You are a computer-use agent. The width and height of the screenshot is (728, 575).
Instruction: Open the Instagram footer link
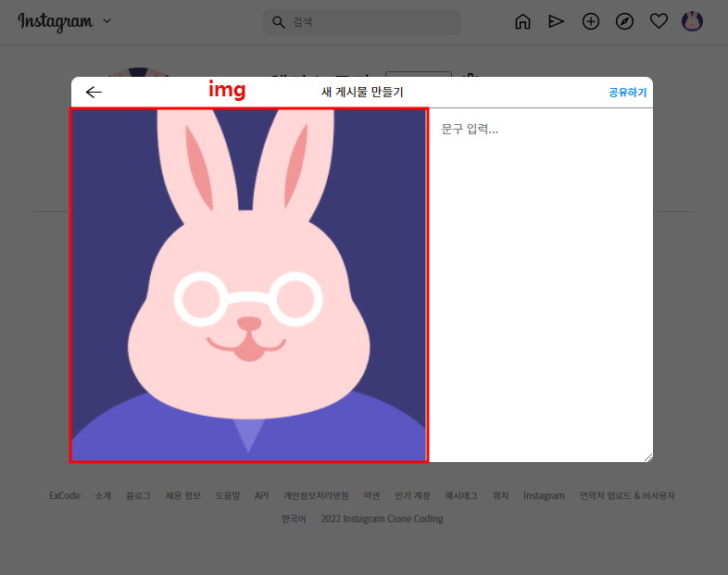(x=544, y=495)
